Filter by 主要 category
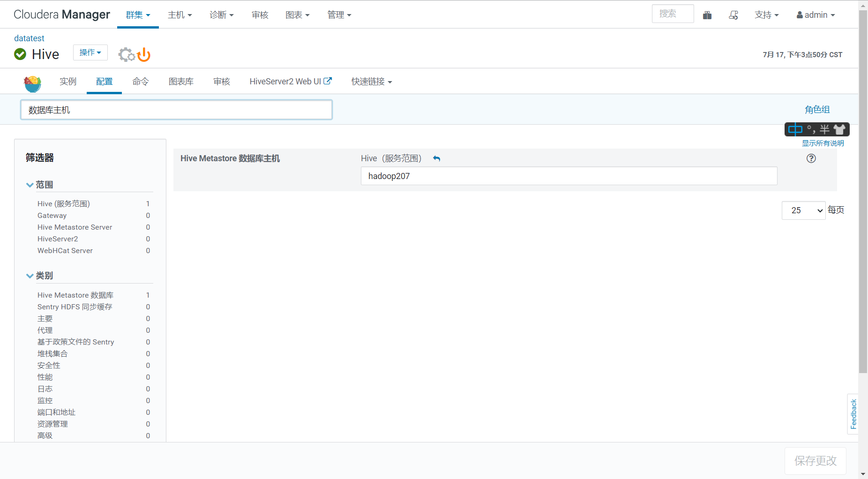Viewport: 868px width, 479px height. (45, 319)
